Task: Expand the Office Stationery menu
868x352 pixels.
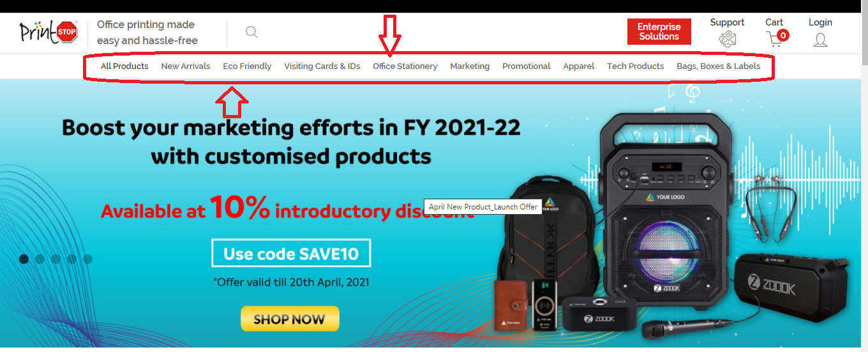Action: [405, 66]
